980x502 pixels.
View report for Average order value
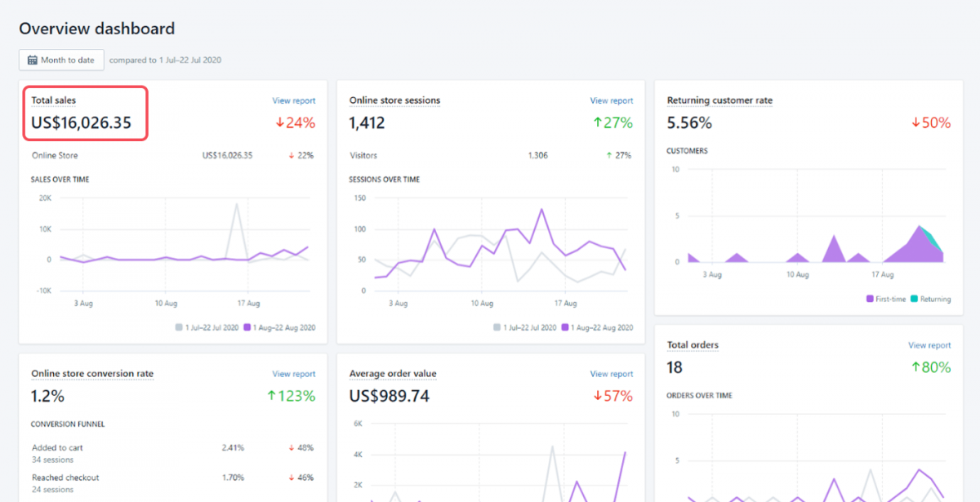point(612,374)
